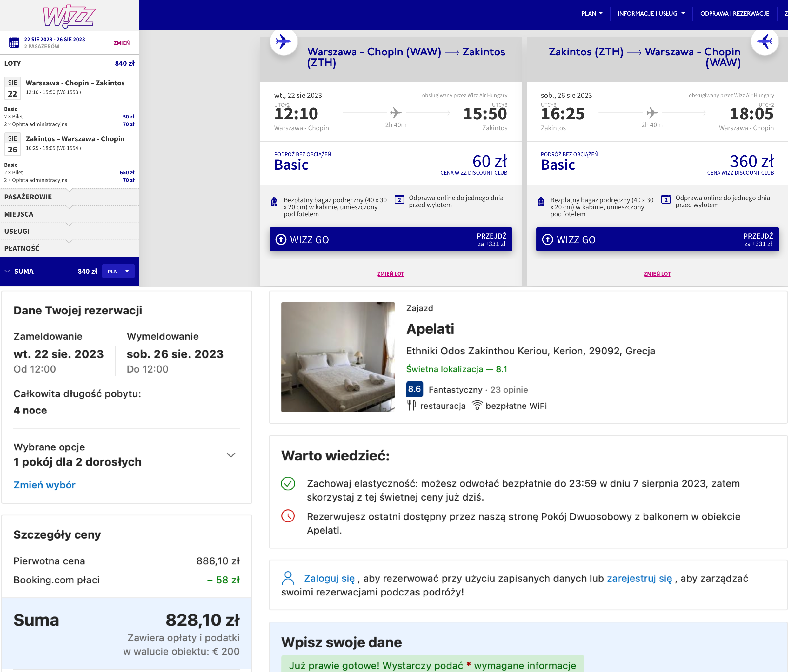Click the zarejestruj się link
The width and height of the screenshot is (788, 672).
(639, 578)
